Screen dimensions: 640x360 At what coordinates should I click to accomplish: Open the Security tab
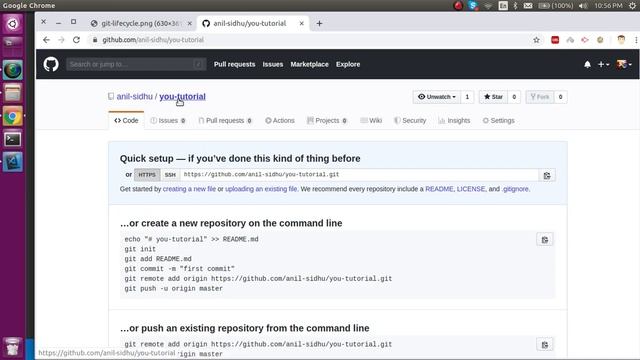click(410, 121)
